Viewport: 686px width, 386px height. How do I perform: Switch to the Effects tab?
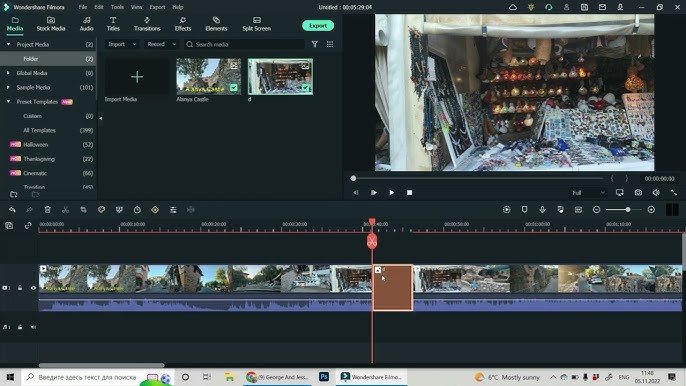(x=183, y=24)
